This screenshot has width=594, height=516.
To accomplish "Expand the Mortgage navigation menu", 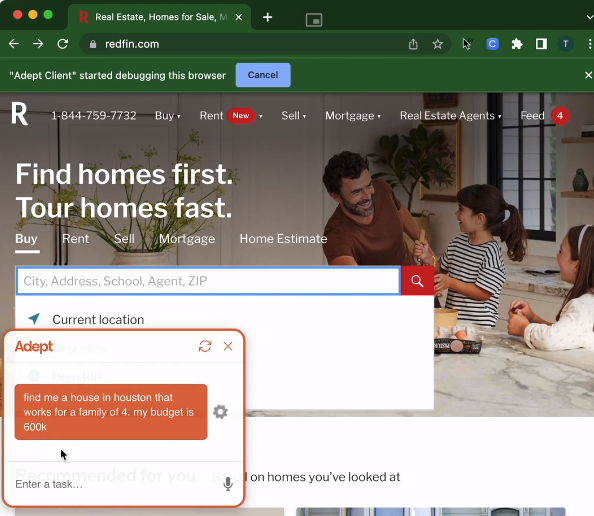I will pos(353,116).
